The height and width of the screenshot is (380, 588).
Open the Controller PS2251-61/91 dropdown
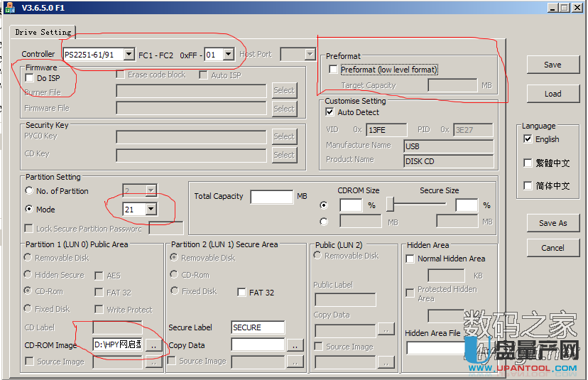click(x=129, y=55)
